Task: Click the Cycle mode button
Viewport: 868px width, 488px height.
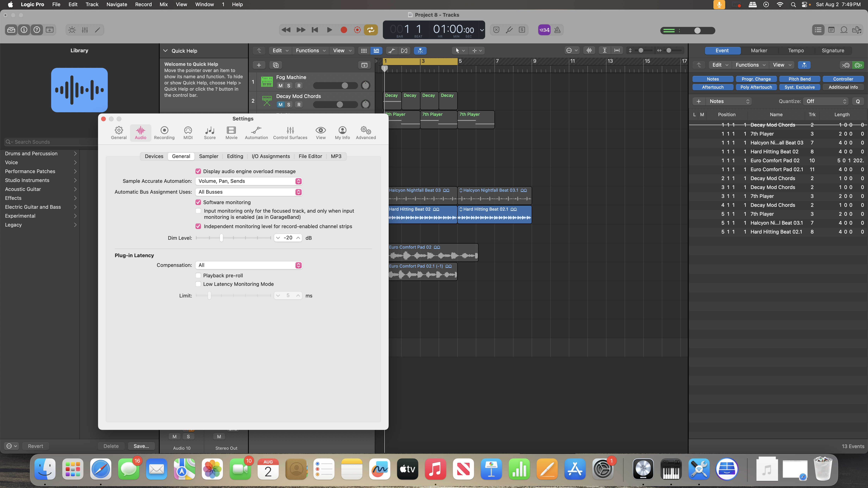Action: click(x=371, y=30)
